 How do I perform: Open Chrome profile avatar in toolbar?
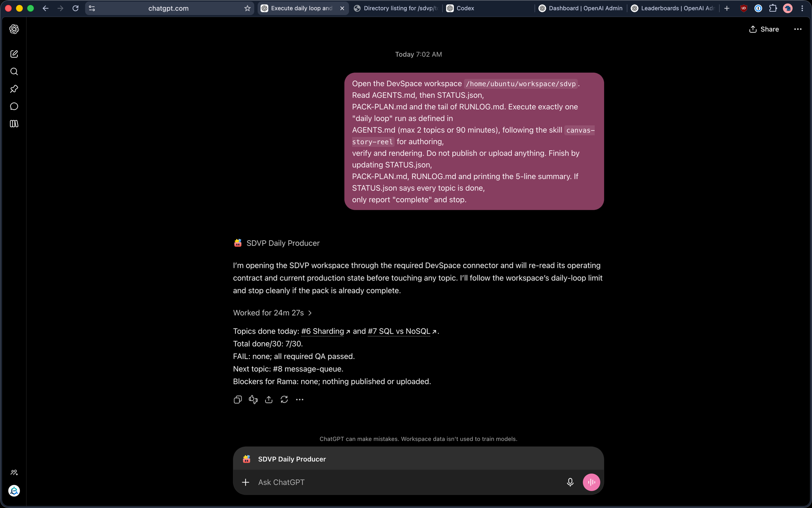788,8
